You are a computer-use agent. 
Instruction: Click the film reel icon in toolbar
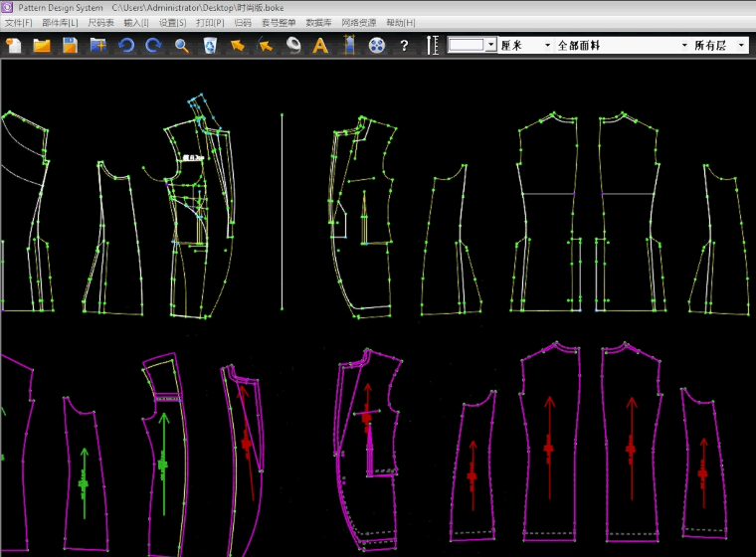point(376,45)
